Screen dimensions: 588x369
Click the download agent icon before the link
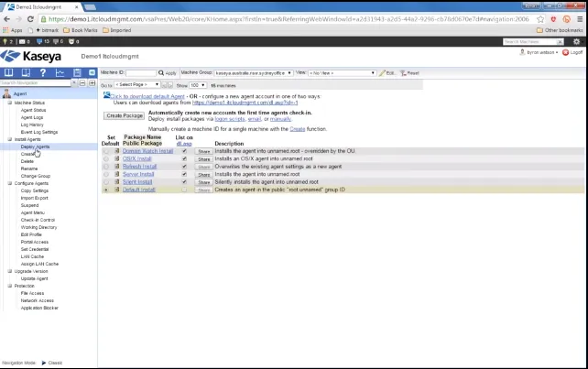pos(107,95)
